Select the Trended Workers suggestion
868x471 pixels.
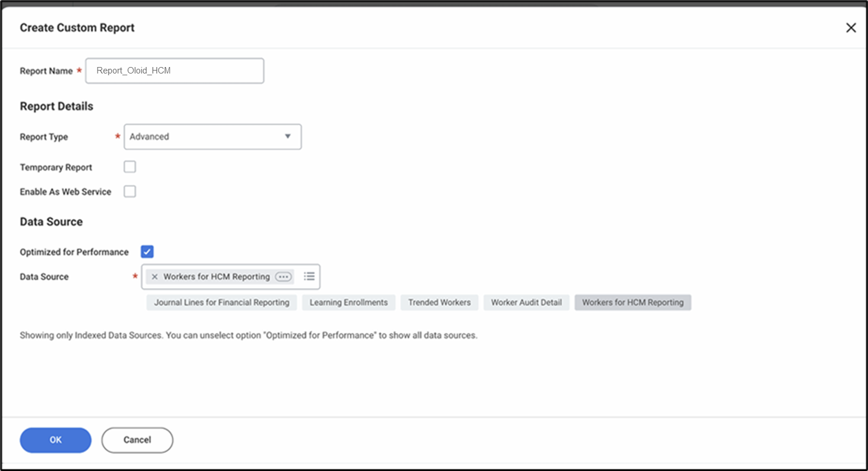coord(440,303)
